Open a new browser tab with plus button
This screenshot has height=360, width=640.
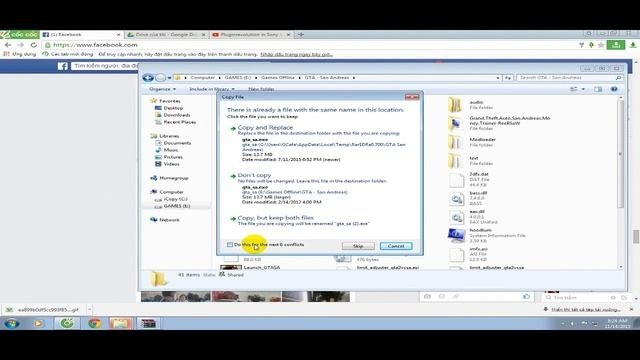pyautogui.click(x=301, y=35)
